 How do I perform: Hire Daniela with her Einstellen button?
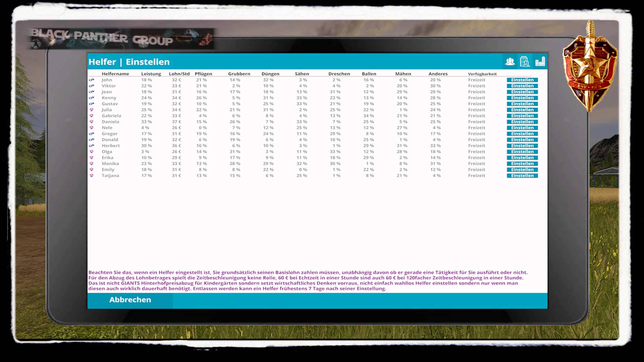coord(522,122)
